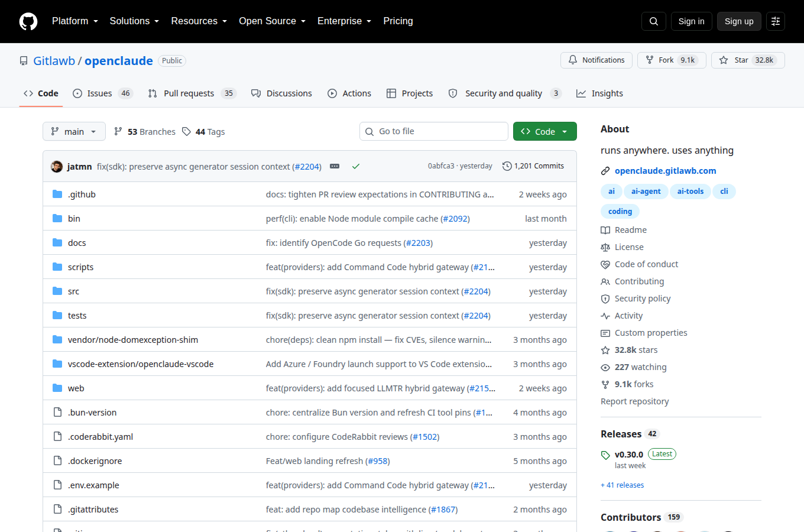Select the Code tab
804x532 pixels.
pyautogui.click(x=41, y=93)
